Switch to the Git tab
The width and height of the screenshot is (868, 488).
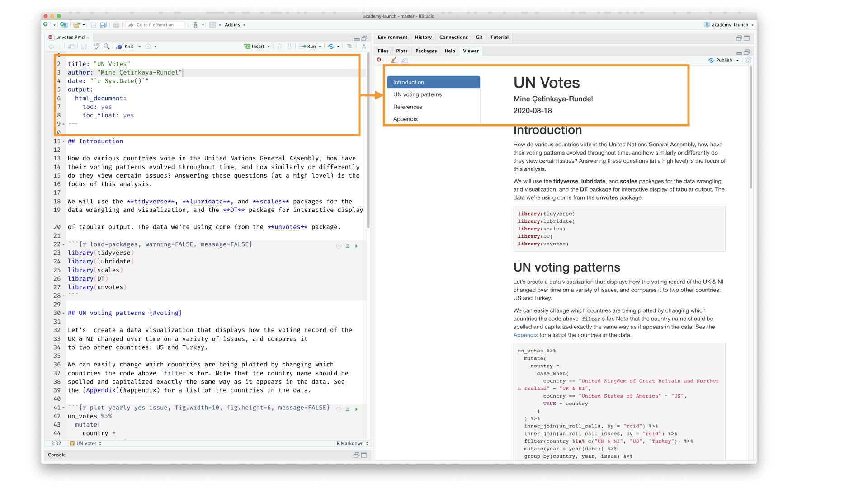tap(479, 38)
